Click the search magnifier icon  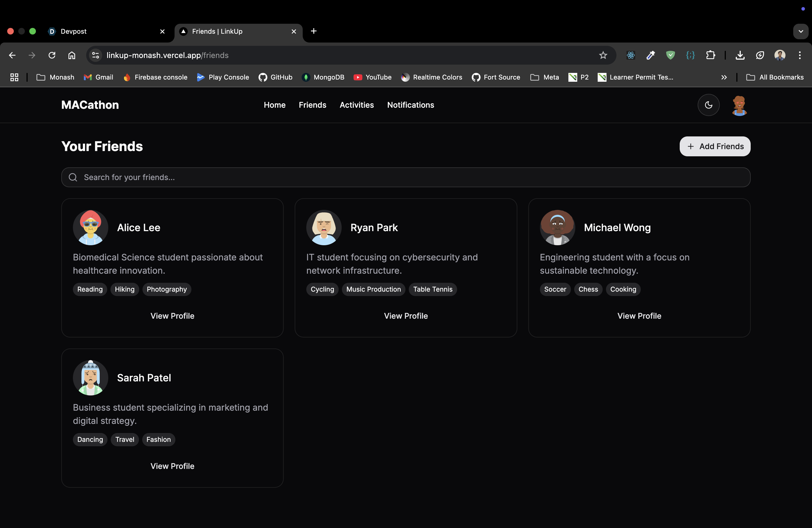(x=73, y=177)
